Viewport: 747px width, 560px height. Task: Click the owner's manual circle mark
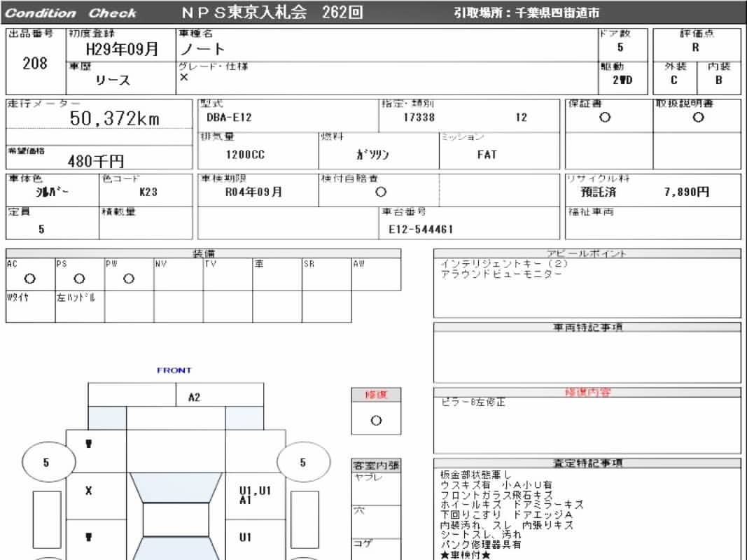coord(699,117)
